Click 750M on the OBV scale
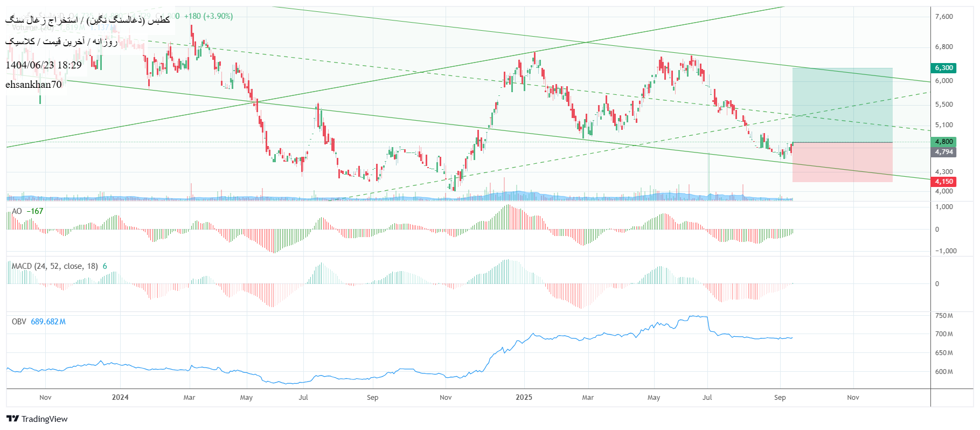980x430 pixels. pyautogui.click(x=944, y=316)
